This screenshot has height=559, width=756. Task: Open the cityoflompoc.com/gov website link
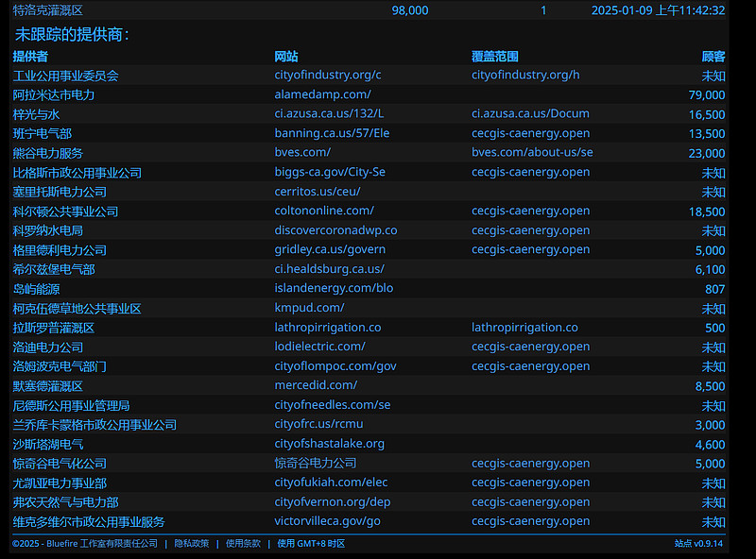(335, 366)
